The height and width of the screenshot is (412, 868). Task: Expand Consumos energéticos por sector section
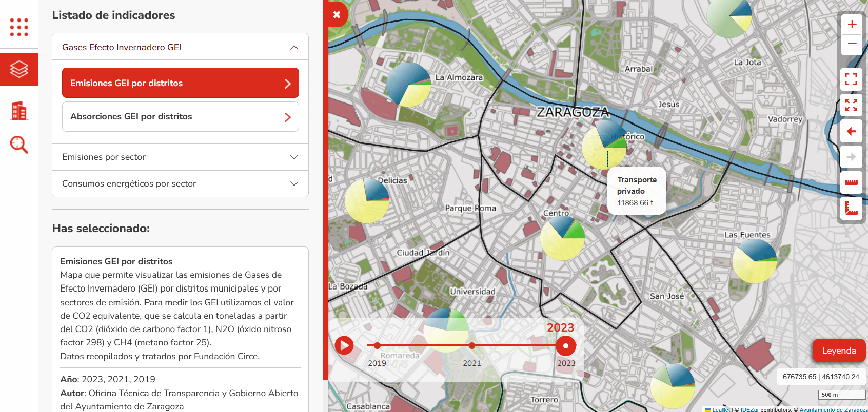coord(180,183)
